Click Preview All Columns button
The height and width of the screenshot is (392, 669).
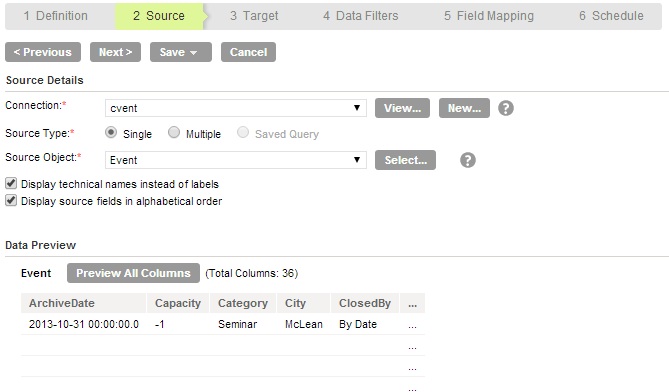(x=133, y=273)
